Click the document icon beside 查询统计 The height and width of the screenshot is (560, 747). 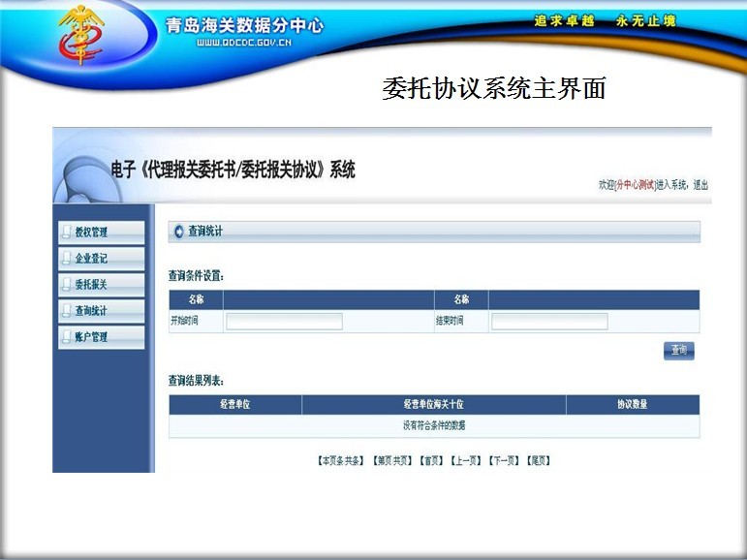point(66,311)
